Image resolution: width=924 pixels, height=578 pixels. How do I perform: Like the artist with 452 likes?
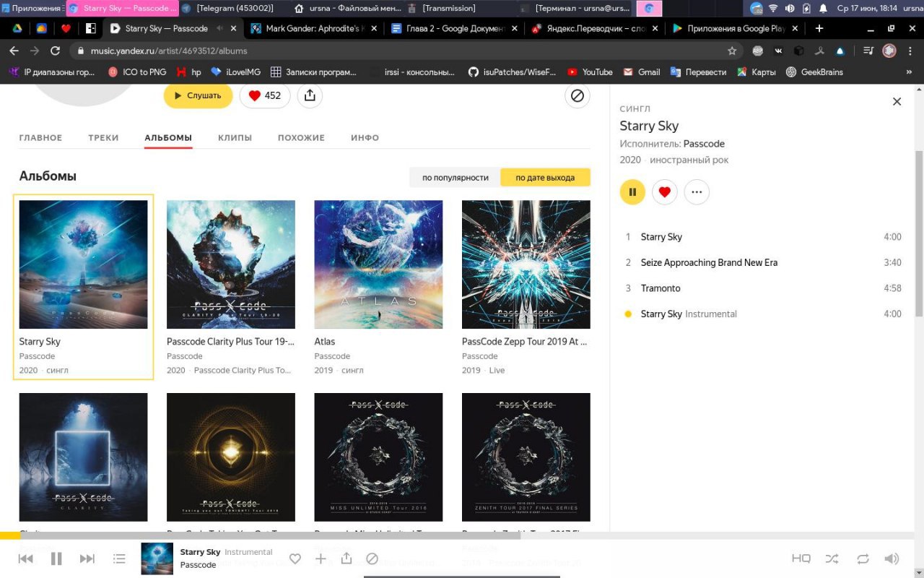tap(265, 95)
